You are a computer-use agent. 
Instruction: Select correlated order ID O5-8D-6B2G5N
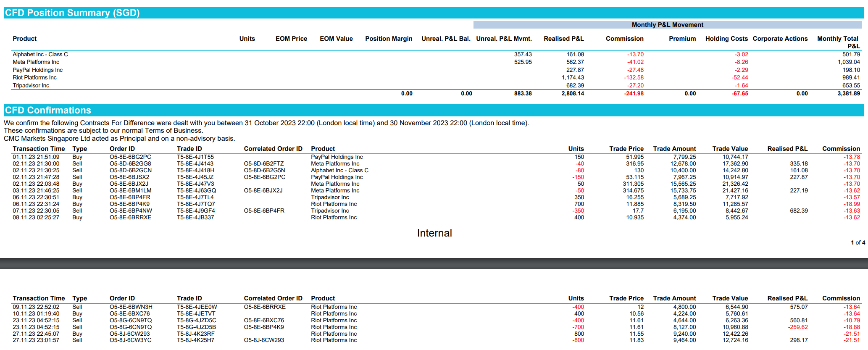pos(264,170)
